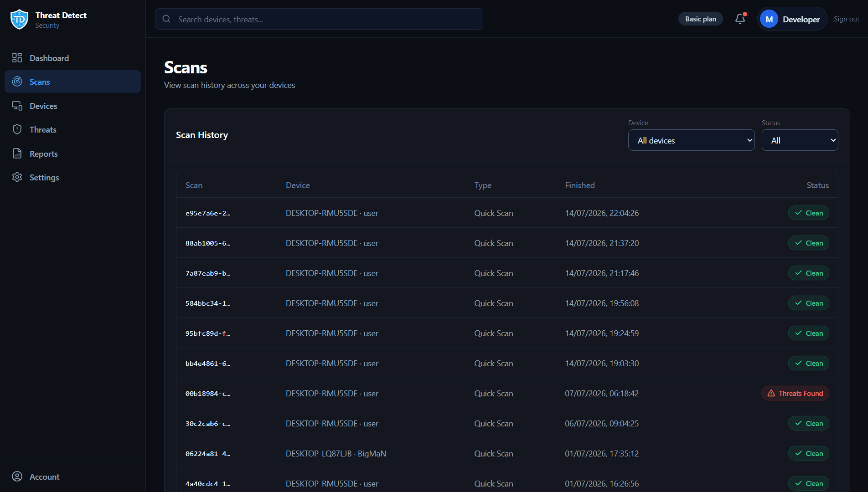Click the Settings gear icon
This screenshot has height=492, width=868.
tap(17, 177)
